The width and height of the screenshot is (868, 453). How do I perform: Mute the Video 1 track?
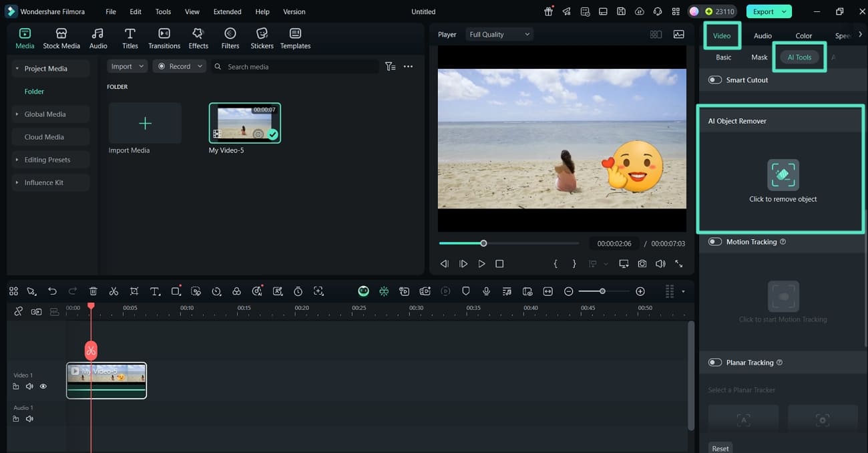point(29,387)
